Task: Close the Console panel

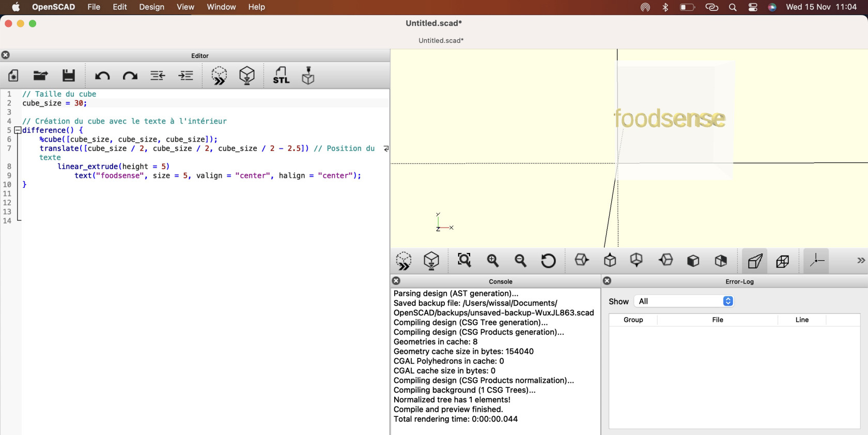Action: (x=396, y=281)
